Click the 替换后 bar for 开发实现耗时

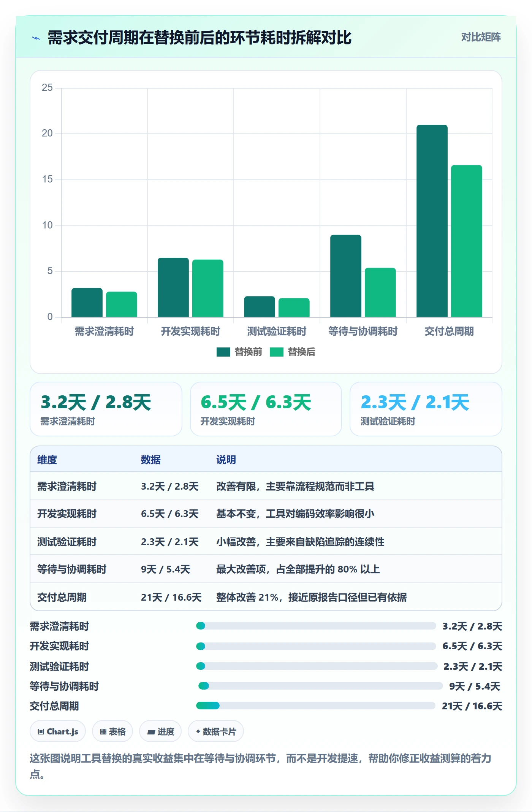pos(208,288)
